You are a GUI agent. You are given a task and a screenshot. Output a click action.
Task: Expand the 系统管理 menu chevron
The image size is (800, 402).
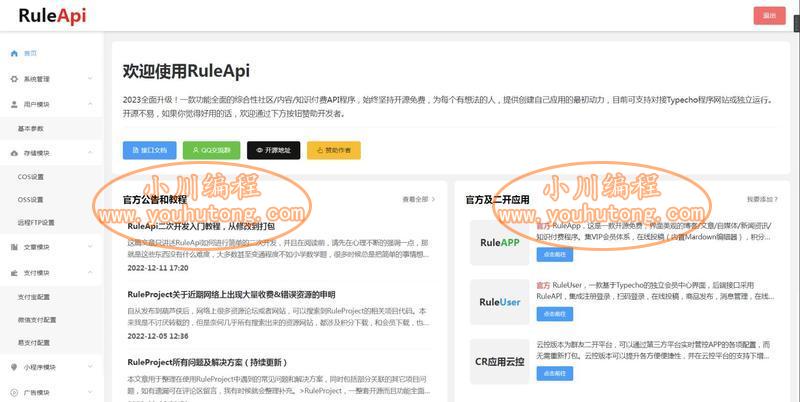click(x=90, y=79)
